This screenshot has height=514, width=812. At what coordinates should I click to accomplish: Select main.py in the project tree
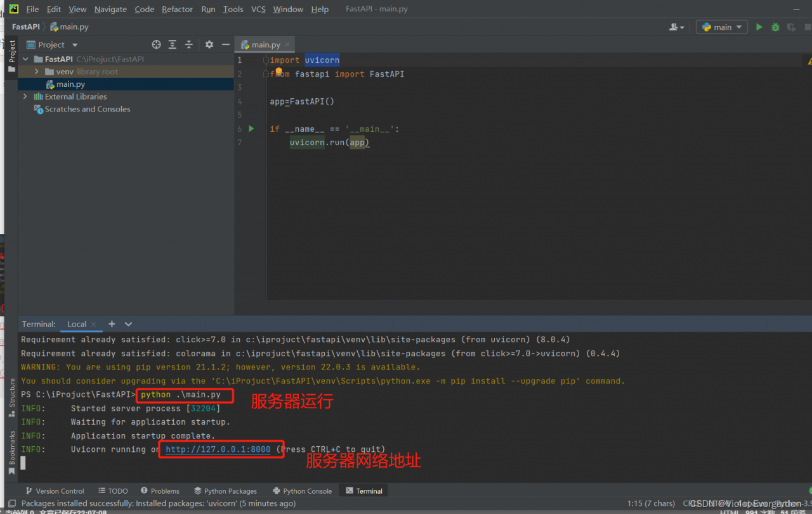click(x=126, y=84)
